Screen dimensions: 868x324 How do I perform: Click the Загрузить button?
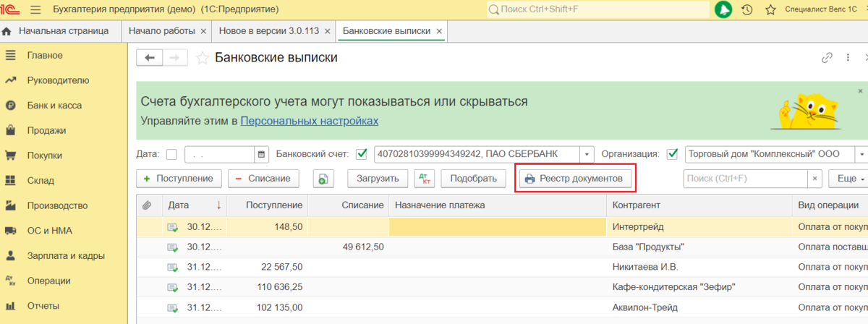pyautogui.click(x=378, y=179)
